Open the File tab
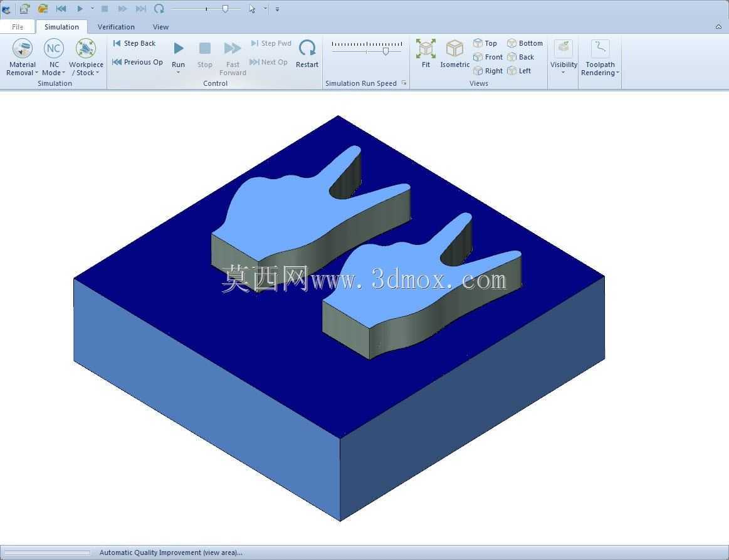729x560 pixels. click(x=17, y=27)
